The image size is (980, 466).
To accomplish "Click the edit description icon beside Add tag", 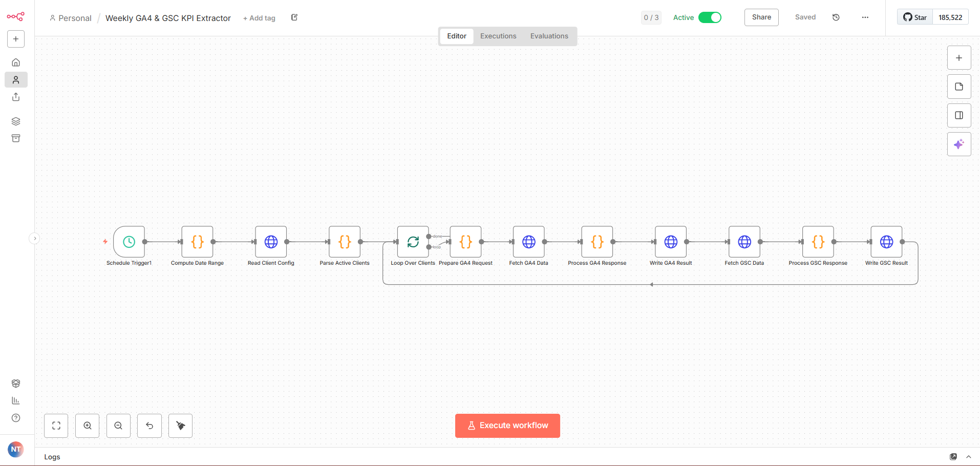I will click(x=294, y=17).
